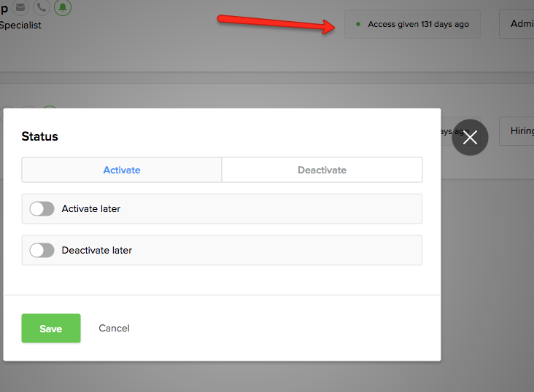Click the phone call icon
534x392 pixels.
click(x=42, y=8)
